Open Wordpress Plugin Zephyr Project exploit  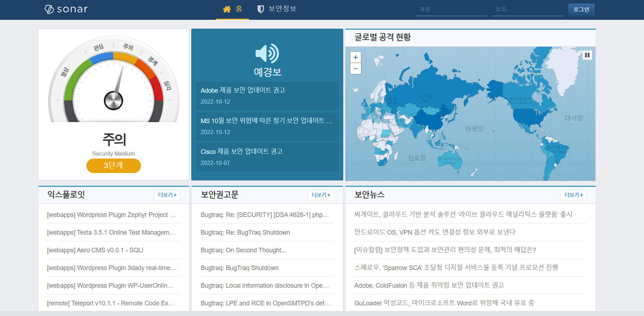click(x=112, y=215)
